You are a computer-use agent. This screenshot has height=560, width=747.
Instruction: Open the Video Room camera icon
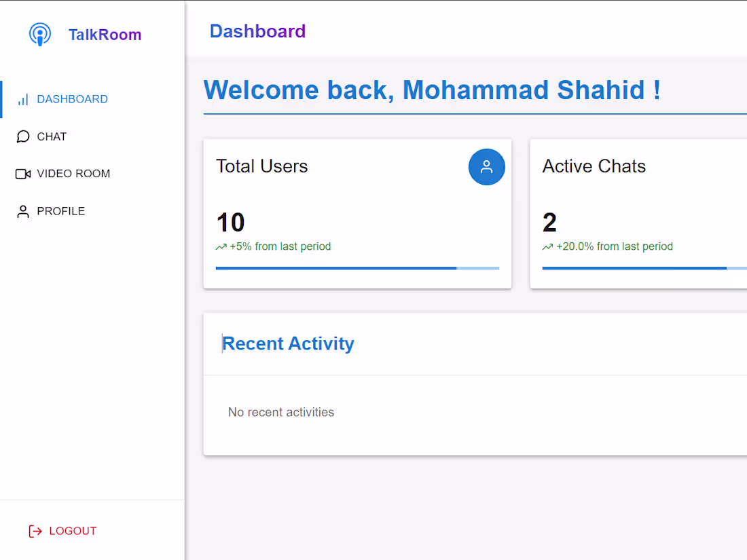22,174
